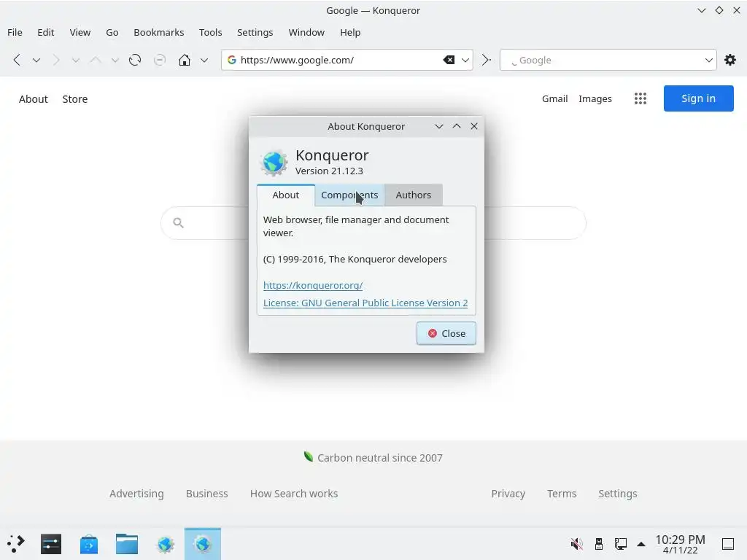Open the Business footer link
This screenshot has height=560, width=747.
[x=206, y=494]
